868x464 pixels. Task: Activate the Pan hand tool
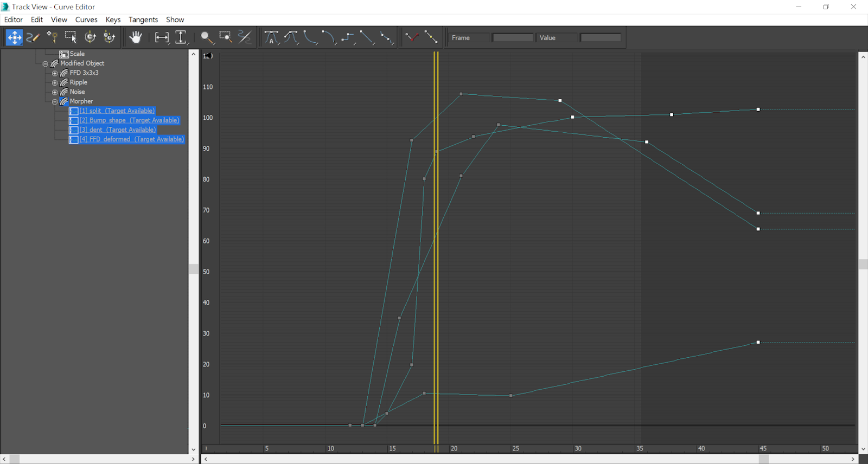click(x=136, y=37)
